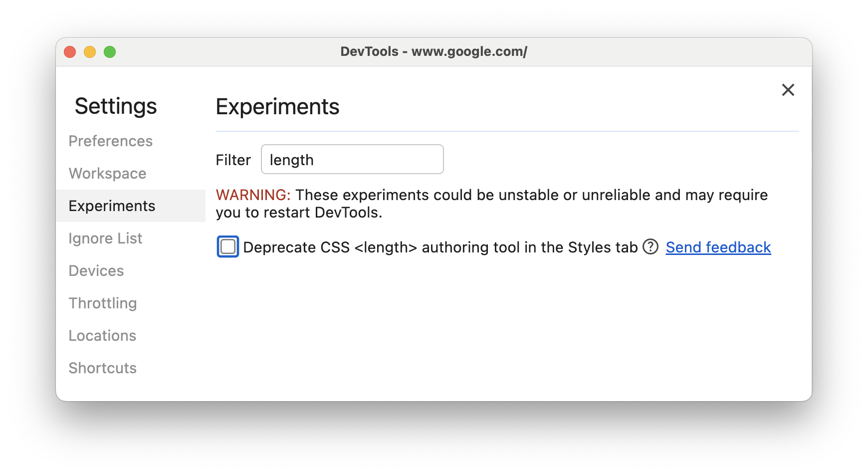Switch to the Workspace settings tab
This screenshot has height=475, width=868.
107,173
